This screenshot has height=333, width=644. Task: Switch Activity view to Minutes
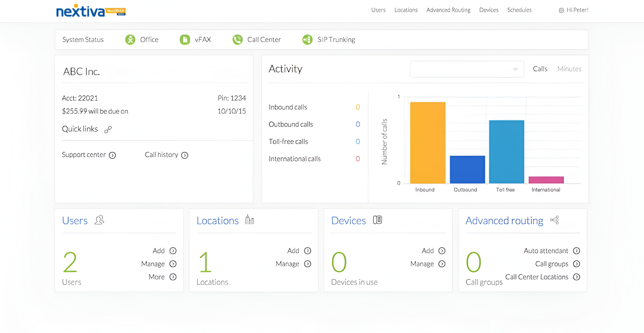(x=569, y=69)
